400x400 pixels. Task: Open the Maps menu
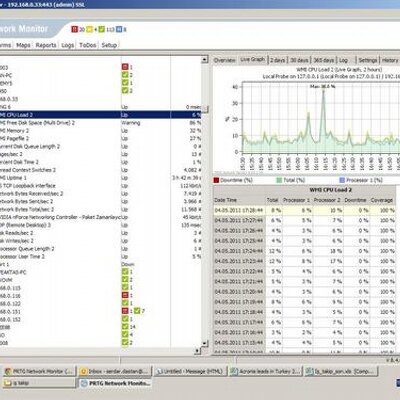(23, 45)
